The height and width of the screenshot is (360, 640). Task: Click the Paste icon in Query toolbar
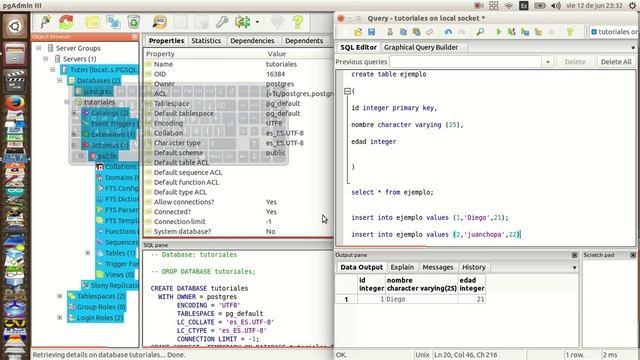tap(416, 32)
